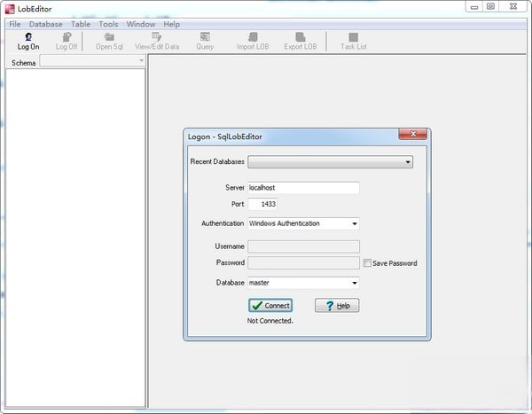Expand the Recent Databases dropdown

pos(331,162)
